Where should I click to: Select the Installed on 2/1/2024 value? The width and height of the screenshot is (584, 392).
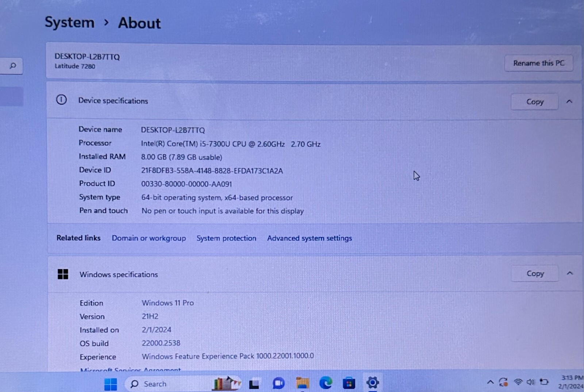(x=157, y=330)
